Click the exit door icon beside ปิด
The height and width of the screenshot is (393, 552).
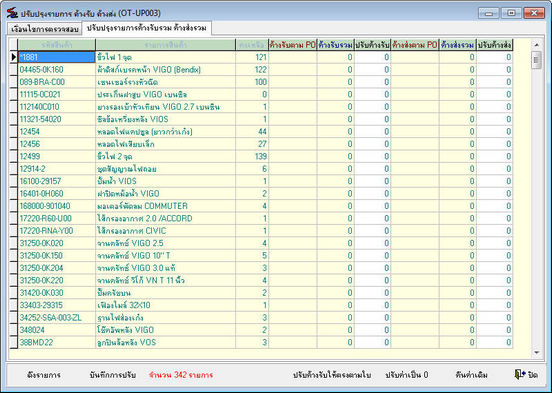click(x=520, y=374)
